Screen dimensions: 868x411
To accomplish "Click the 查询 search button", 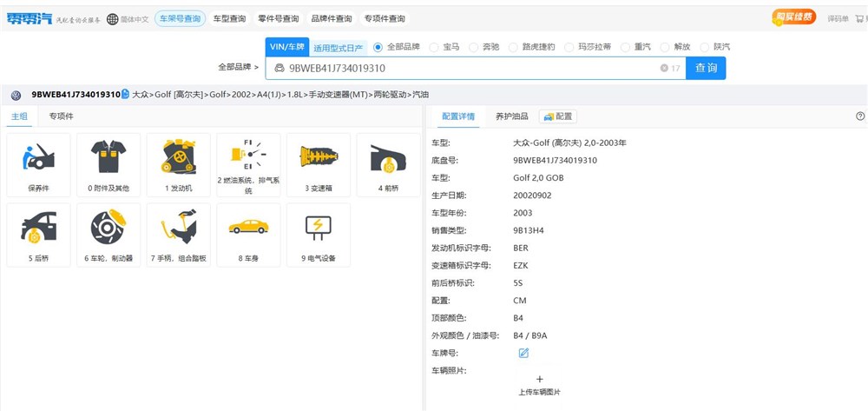I will (706, 68).
